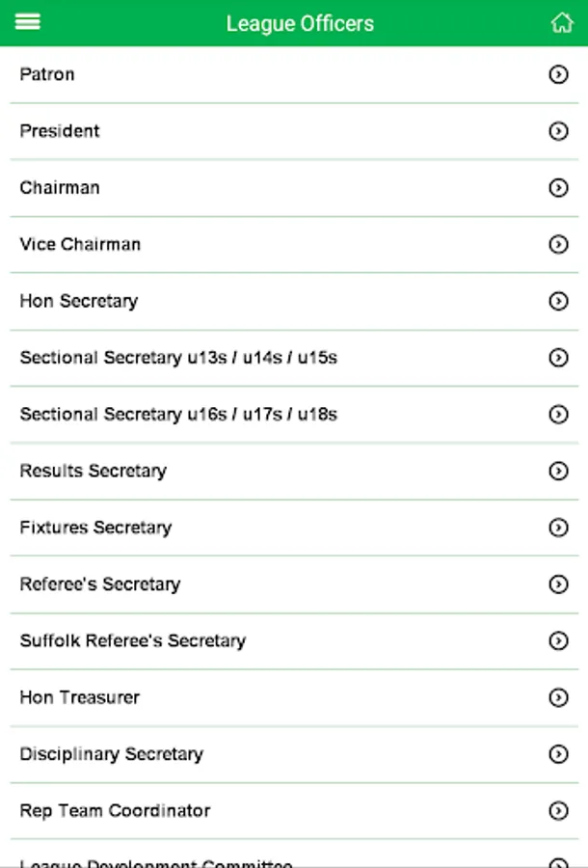Viewport: 588px width, 868px height.
Task: Open the hamburger menu icon
Action: pyautogui.click(x=28, y=21)
